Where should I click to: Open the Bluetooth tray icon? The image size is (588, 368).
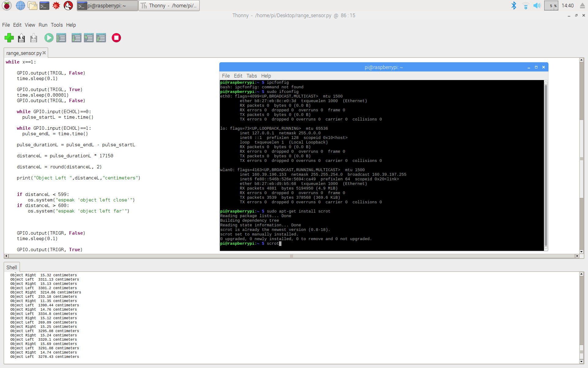click(514, 6)
